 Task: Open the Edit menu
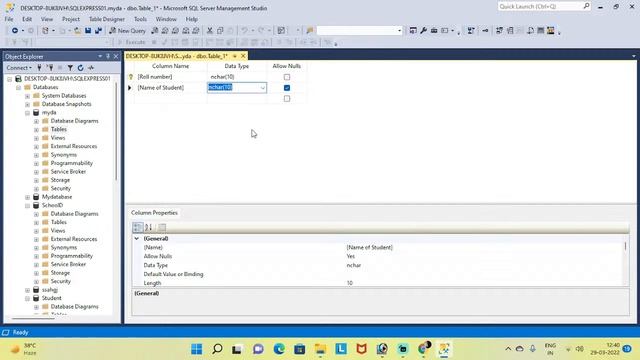(27, 19)
